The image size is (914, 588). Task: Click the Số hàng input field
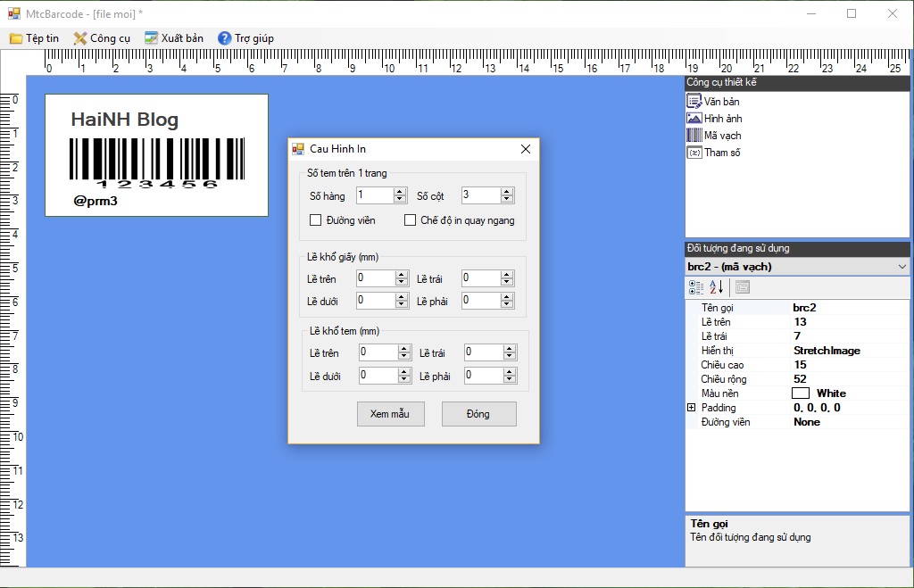coord(373,195)
